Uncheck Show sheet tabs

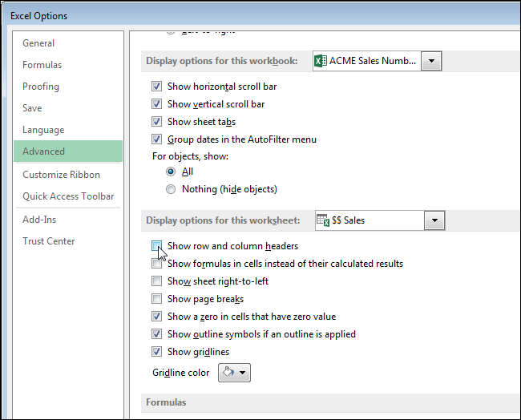156,122
